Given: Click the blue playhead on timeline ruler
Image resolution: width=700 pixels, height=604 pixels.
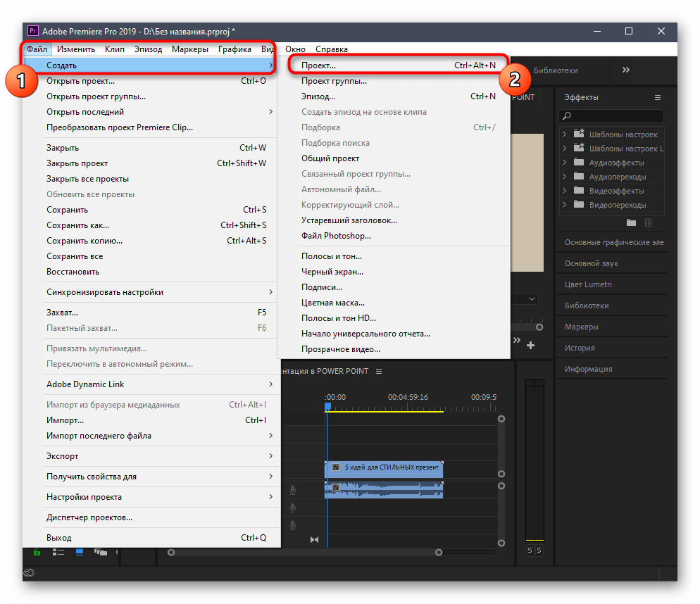Looking at the screenshot, I should [327, 407].
